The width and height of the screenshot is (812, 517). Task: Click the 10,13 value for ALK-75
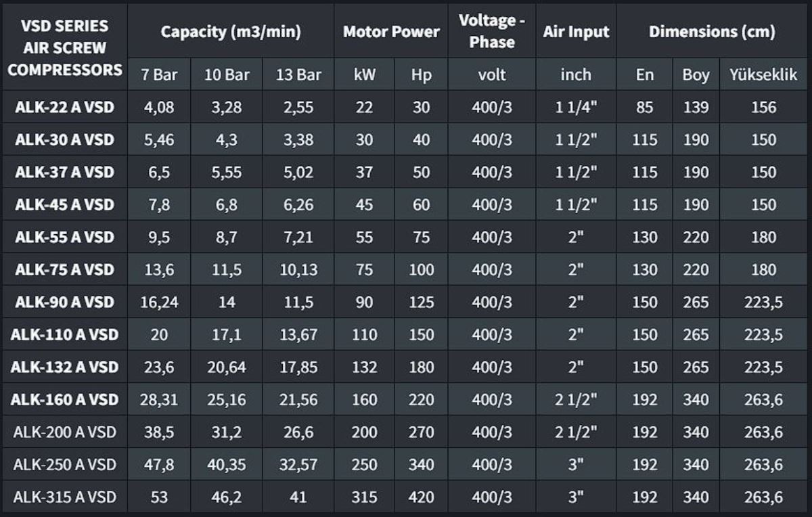298,269
